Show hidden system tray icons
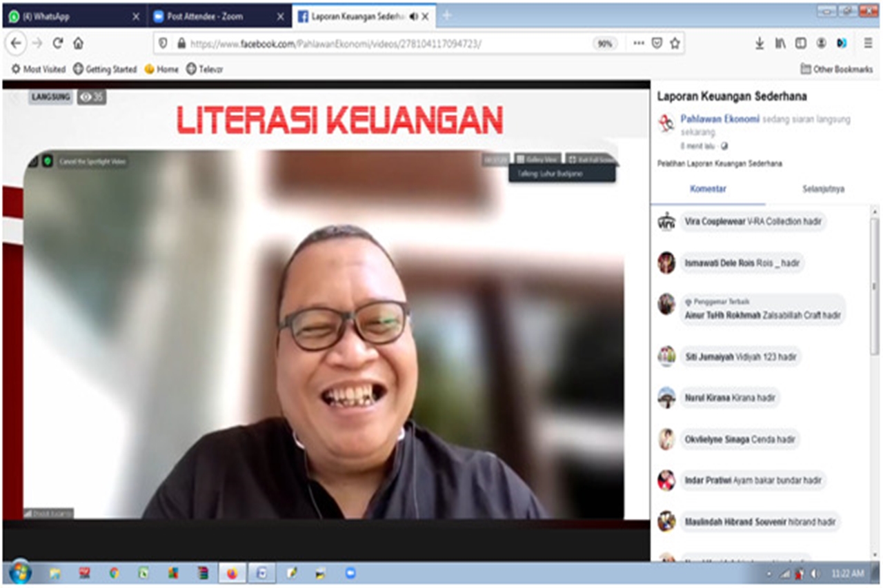883x588 pixels. tap(769, 574)
